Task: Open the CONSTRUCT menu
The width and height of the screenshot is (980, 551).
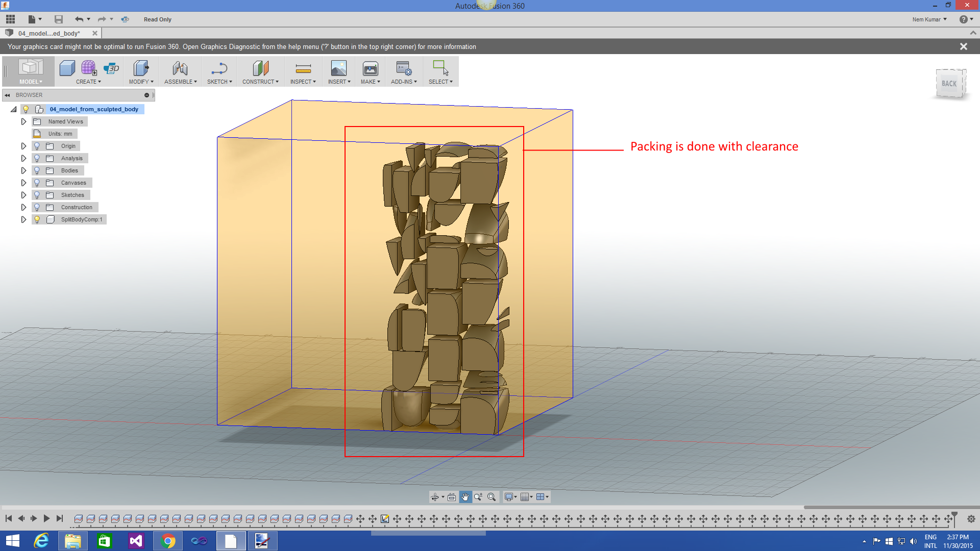Action: pyautogui.click(x=260, y=82)
